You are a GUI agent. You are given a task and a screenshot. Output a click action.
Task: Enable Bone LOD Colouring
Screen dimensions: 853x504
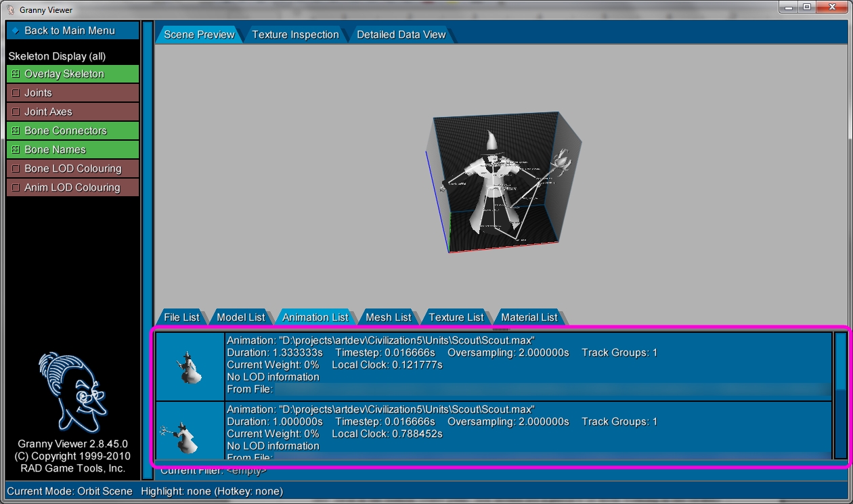coord(72,168)
